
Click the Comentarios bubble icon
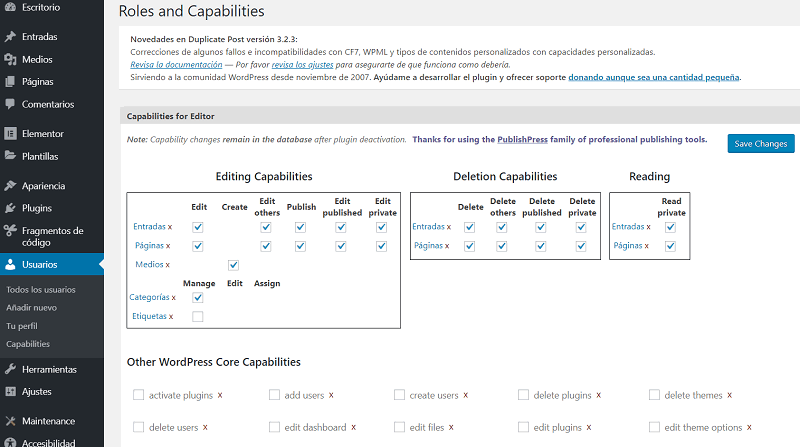[10, 104]
